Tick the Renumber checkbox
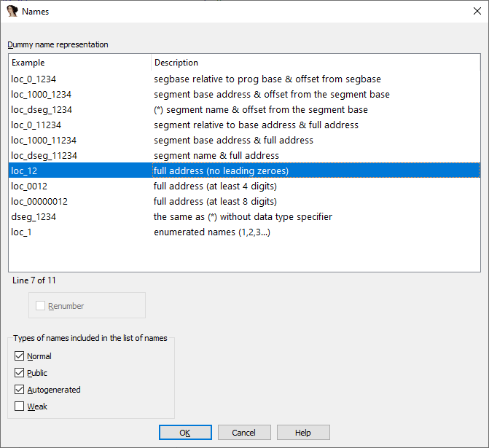This screenshot has height=448, width=489. (x=40, y=305)
